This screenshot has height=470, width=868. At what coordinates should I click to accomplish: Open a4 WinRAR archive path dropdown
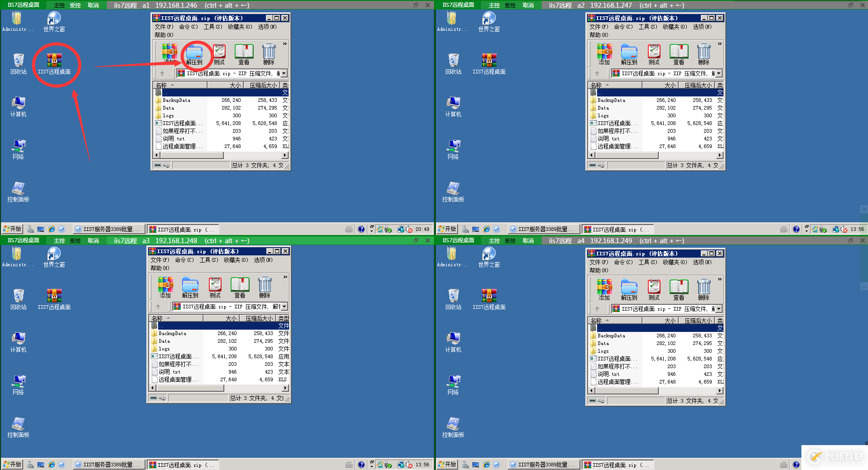(x=719, y=309)
